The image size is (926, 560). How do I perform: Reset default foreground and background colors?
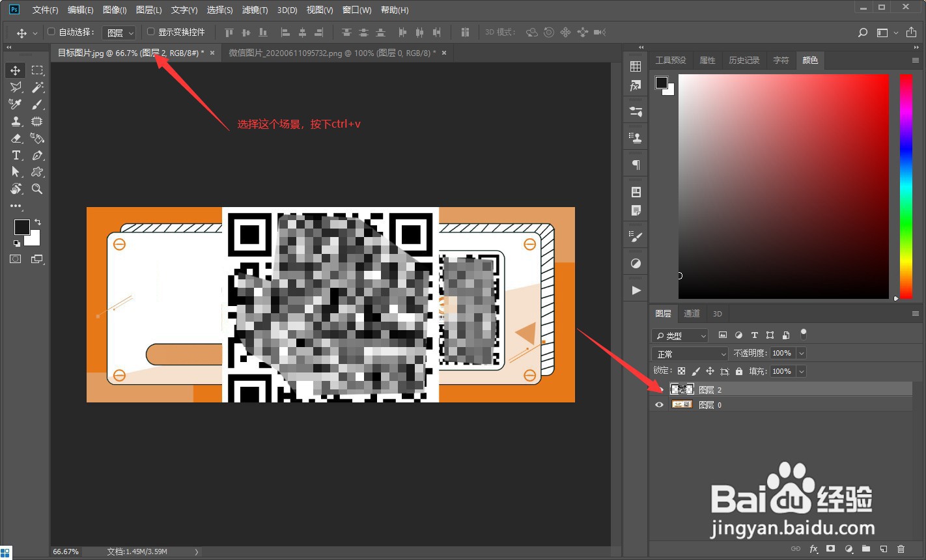[x=16, y=244]
